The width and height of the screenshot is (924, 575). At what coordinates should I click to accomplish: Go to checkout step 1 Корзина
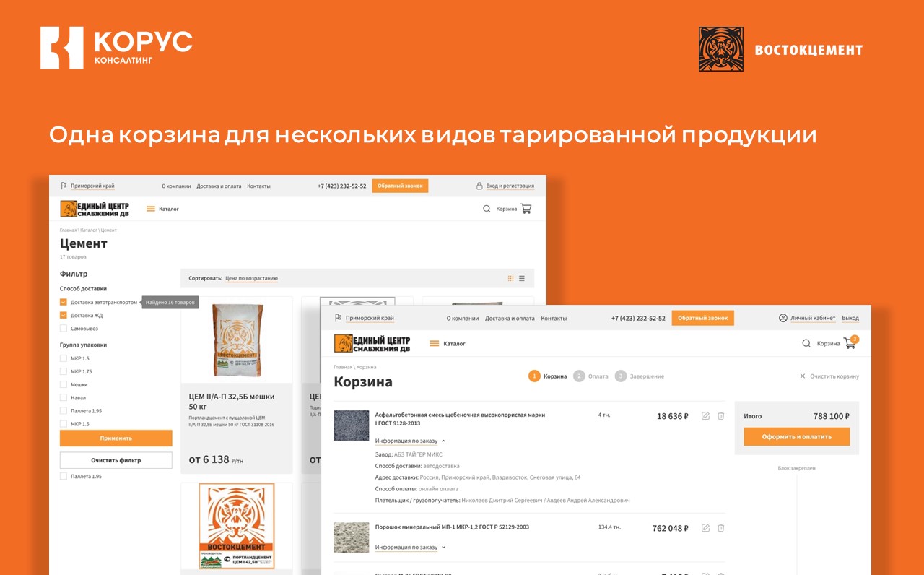[x=548, y=376]
